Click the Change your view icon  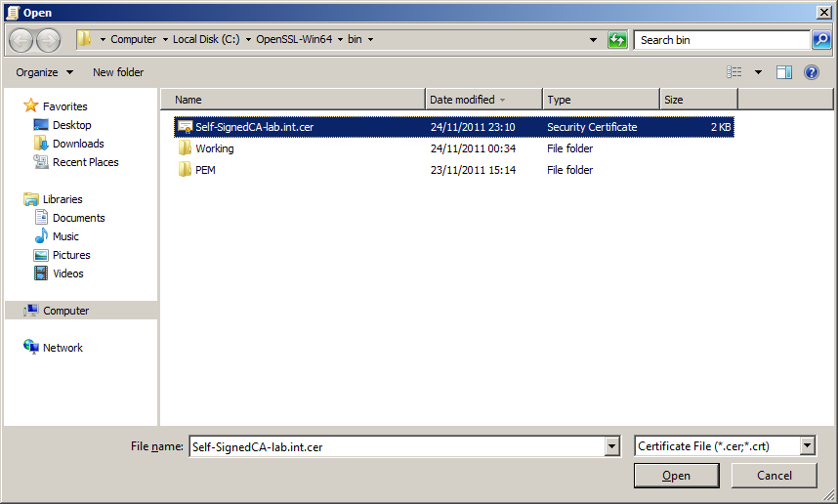click(734, 72)
